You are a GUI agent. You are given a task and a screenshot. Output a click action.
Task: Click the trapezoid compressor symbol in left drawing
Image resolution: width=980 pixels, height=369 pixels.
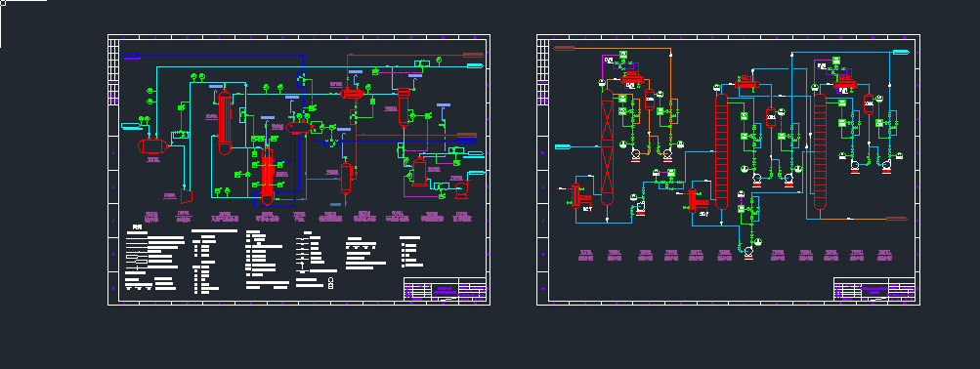coord(186,196)
